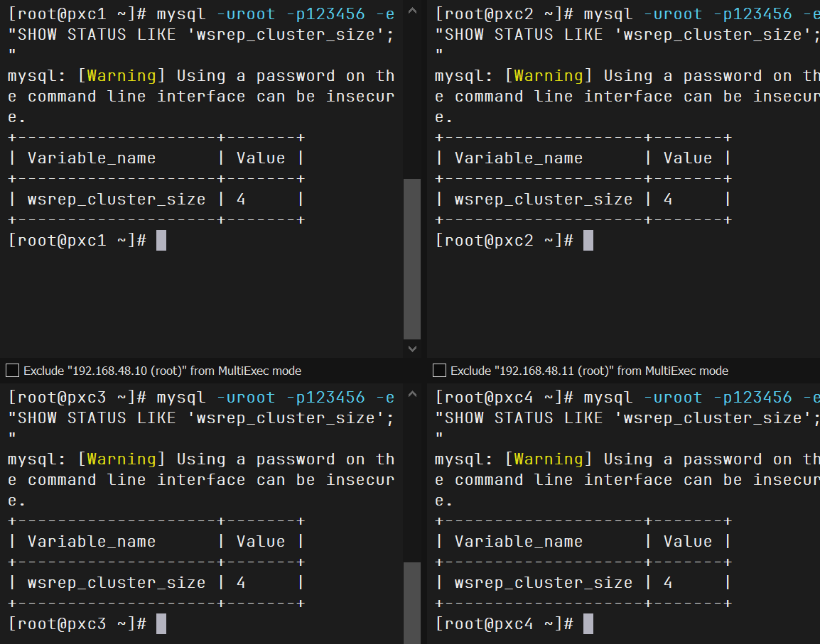Click Variable_name column header in pxc1 output

pyautogui.click(x=91, y=158)
